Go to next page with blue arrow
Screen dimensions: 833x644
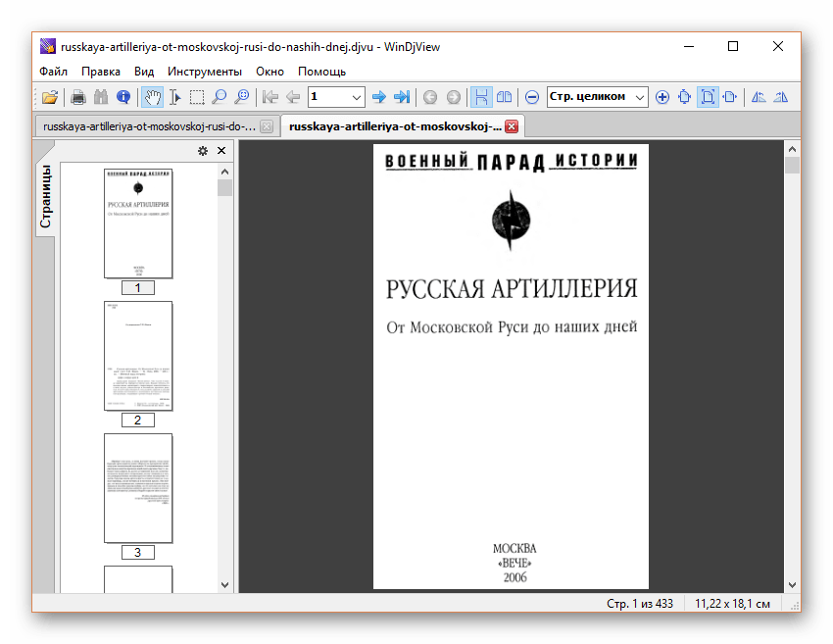pos(379,97)
